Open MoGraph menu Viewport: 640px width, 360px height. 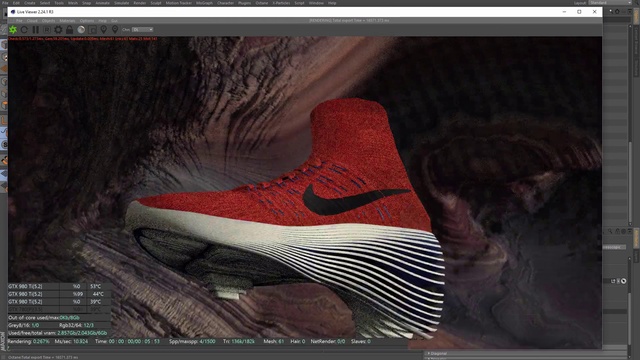click(204, 3)
